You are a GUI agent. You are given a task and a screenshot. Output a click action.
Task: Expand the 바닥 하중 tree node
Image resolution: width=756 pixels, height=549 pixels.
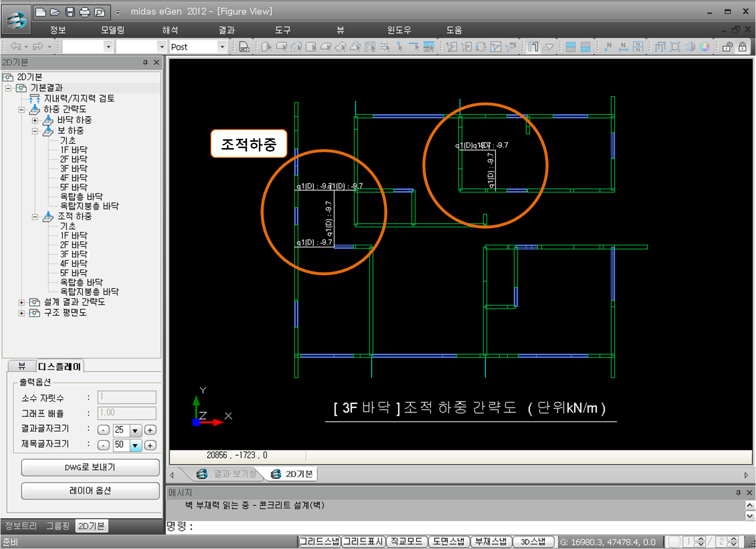click(35, 120)
